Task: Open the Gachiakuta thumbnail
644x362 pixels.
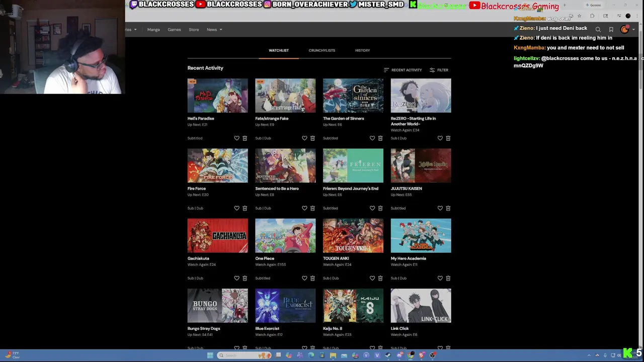Action: click(x=218, y=235)
